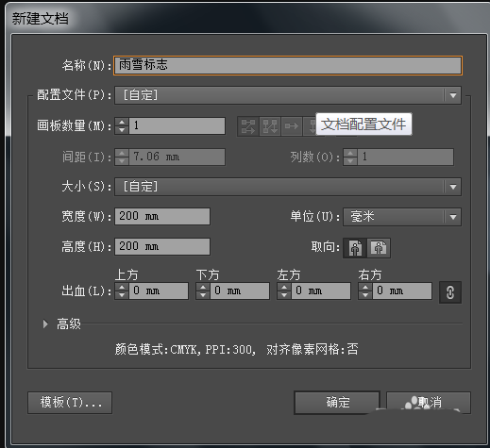Open the 配置文件 profile dropdown
This screenshot has width=490, height=448.
coord(288,95)
